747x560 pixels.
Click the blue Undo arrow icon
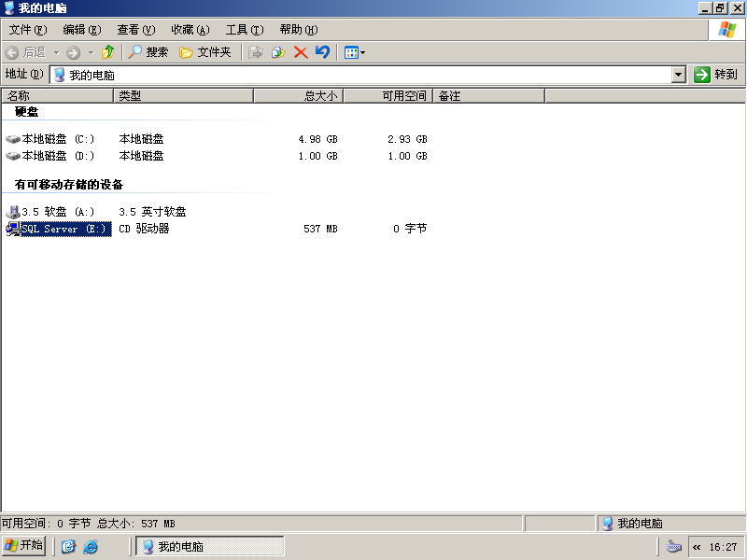322,51
